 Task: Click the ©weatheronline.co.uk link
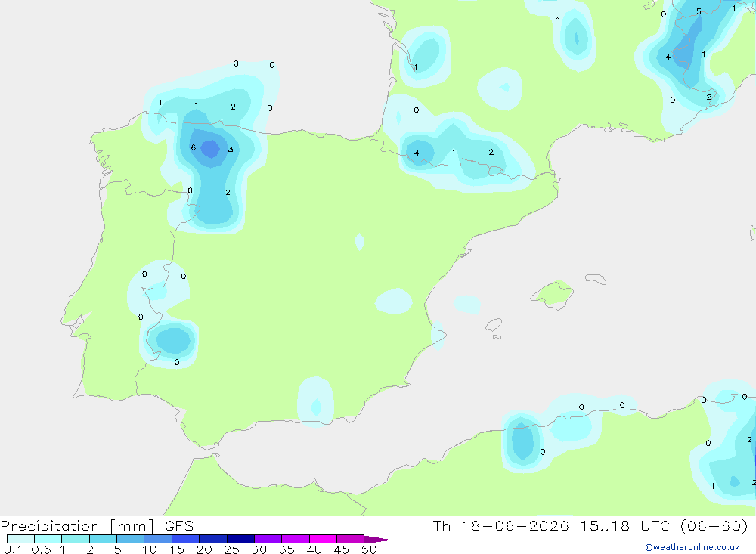click(x=692, y=547)
